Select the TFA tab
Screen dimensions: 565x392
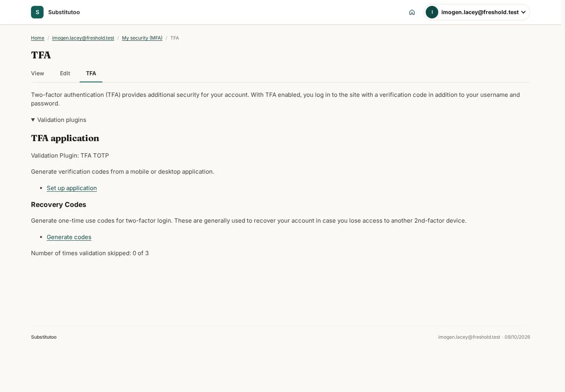[91, 73]
